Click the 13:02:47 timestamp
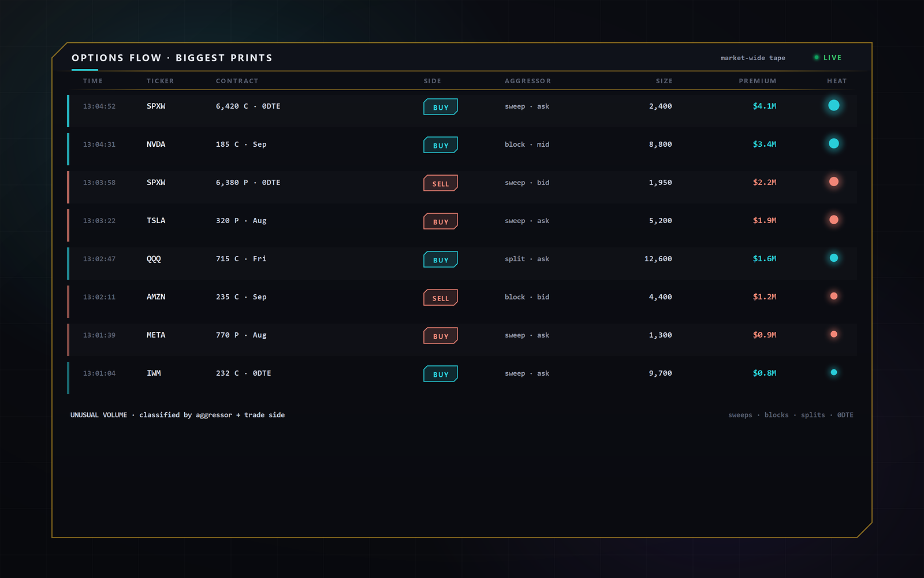This screenshot has height=578, width=924. [99, 259]
